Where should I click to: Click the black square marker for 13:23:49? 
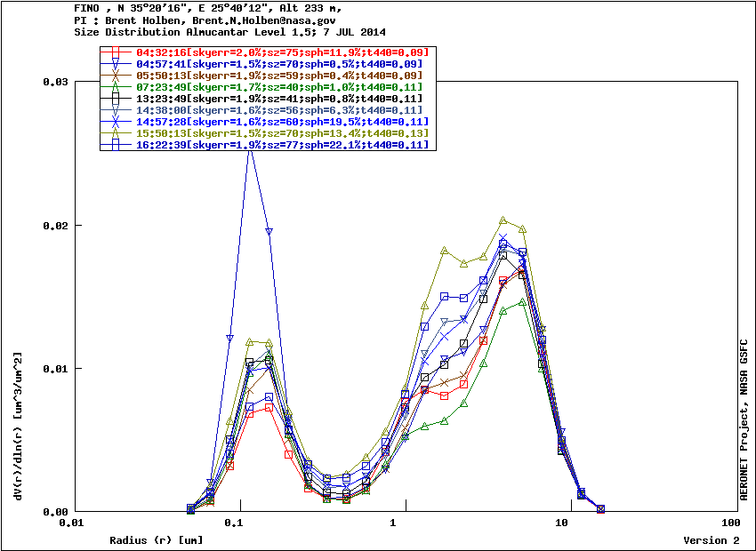[116, 99]
